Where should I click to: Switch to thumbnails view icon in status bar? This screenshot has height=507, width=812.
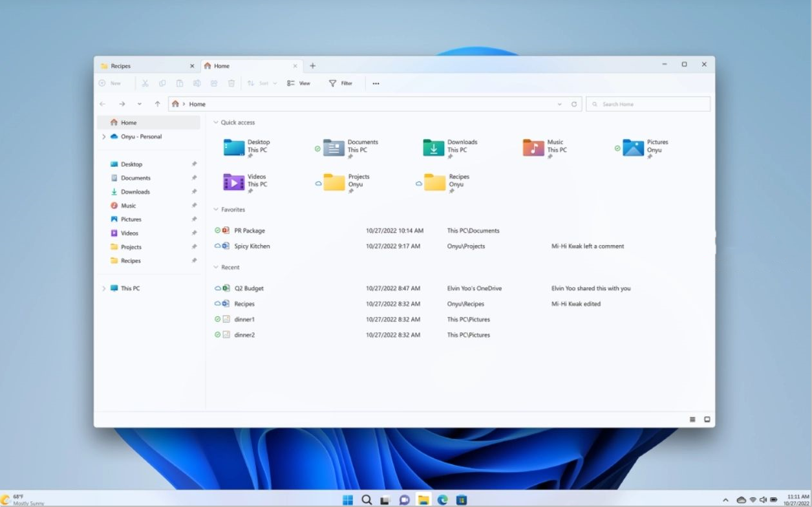tap(707, 420)
